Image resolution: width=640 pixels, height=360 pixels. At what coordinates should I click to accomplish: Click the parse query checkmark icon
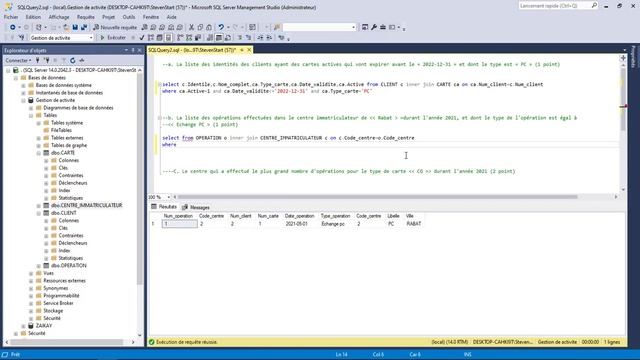tap(142, 38)
